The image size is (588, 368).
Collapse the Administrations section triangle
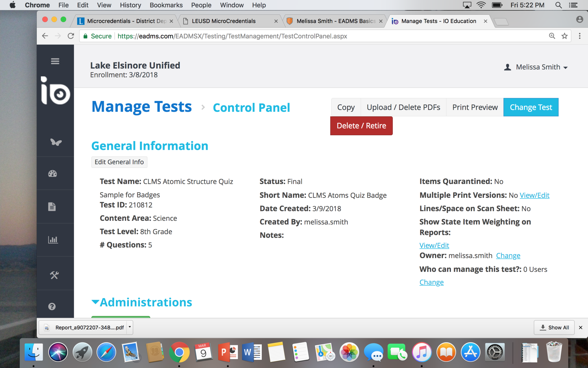coord(95,302)
